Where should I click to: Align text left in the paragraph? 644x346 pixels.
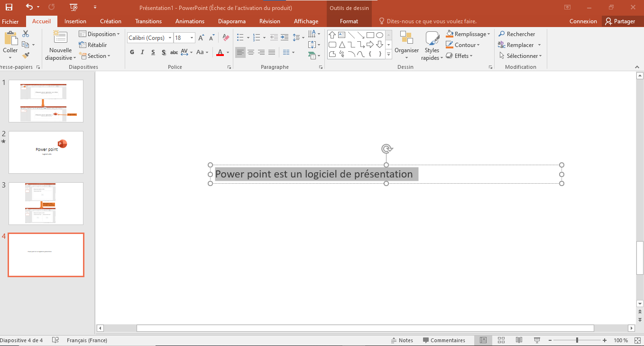(x=240, y=52)
